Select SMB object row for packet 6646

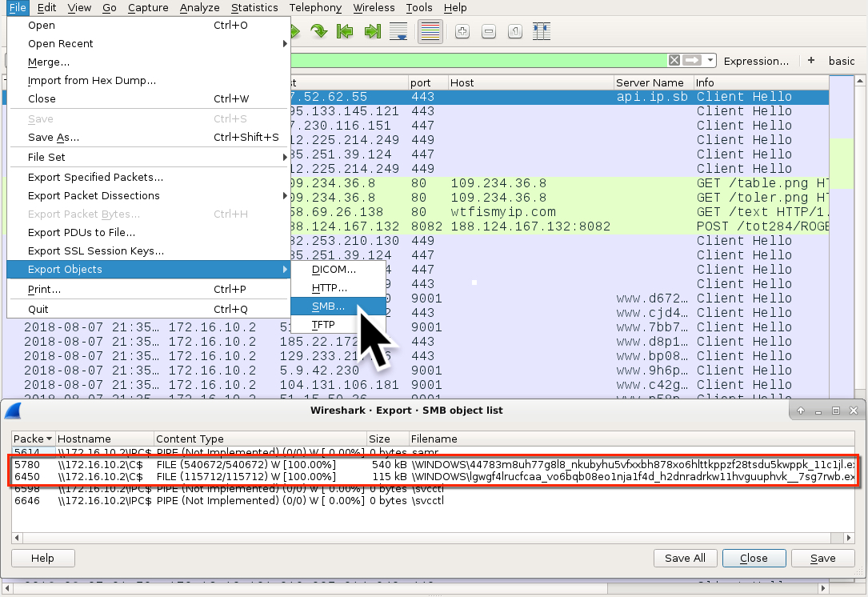click(434, 501)
